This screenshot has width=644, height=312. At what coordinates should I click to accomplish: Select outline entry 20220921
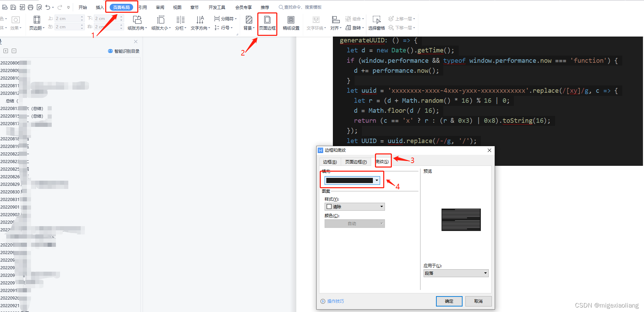click(10, 305)
